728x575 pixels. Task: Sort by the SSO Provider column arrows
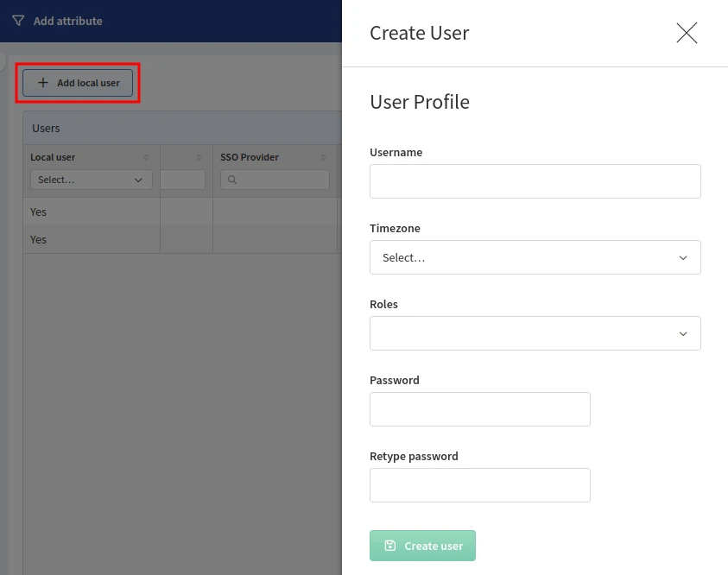coord(323,157)
